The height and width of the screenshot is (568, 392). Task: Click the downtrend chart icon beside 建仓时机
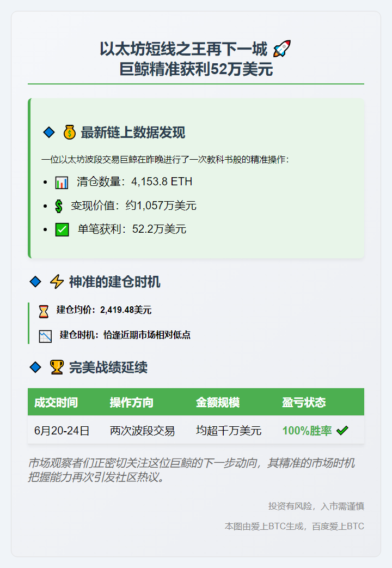(x=45, y=336)
